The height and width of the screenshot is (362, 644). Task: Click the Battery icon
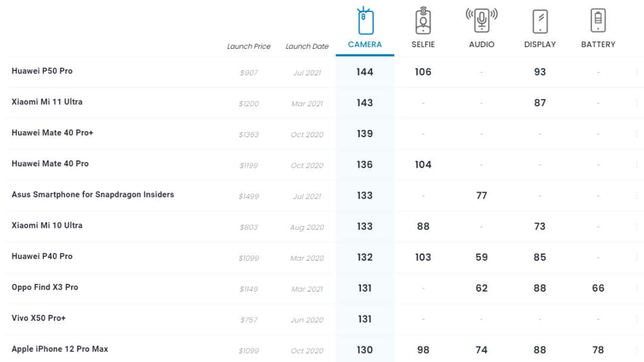click(598, 21)
